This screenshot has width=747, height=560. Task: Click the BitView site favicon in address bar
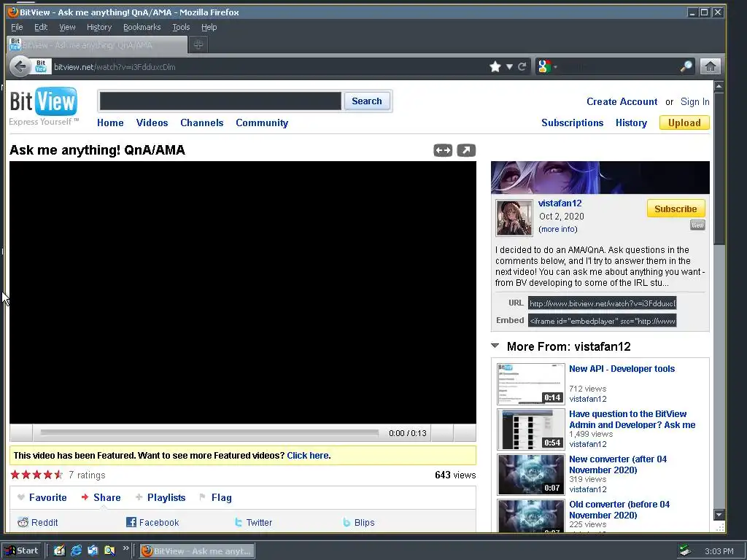pyautogui.click(x=41, y=66)
